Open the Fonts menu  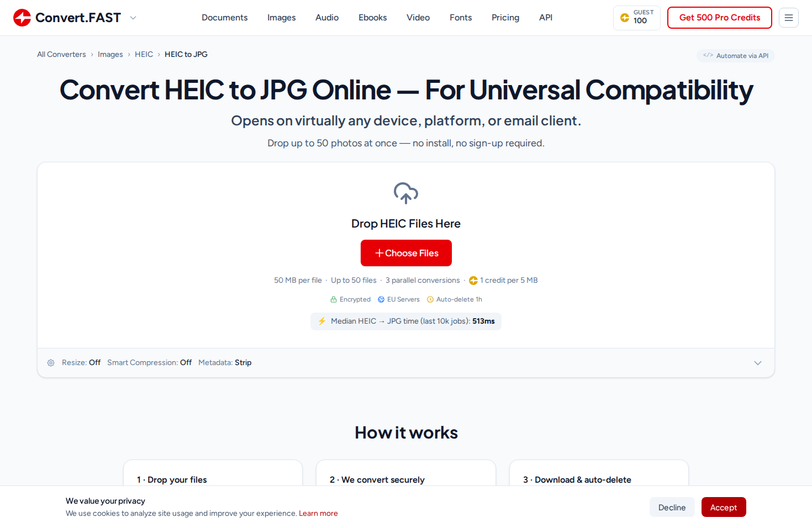[461, 18]
